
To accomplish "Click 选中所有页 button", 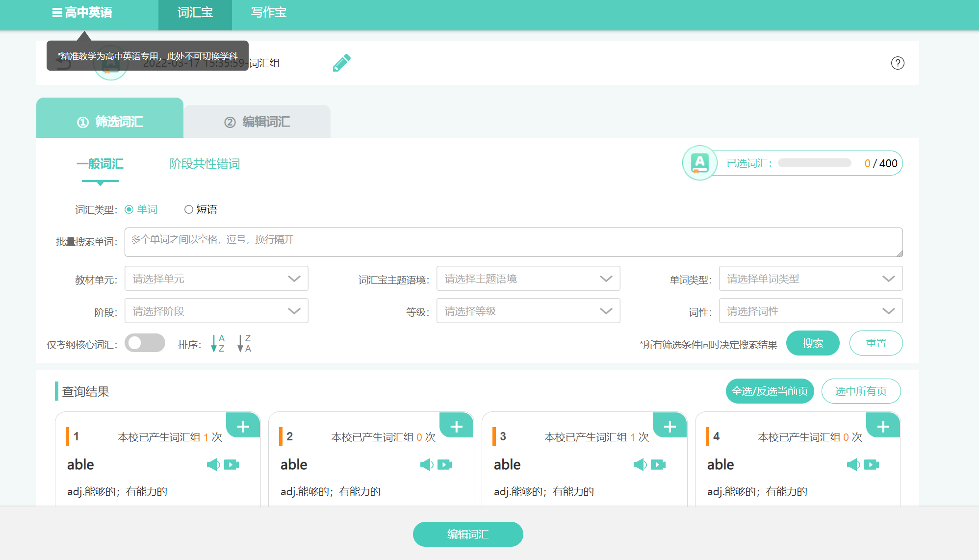I will click(x=861, y=391).
